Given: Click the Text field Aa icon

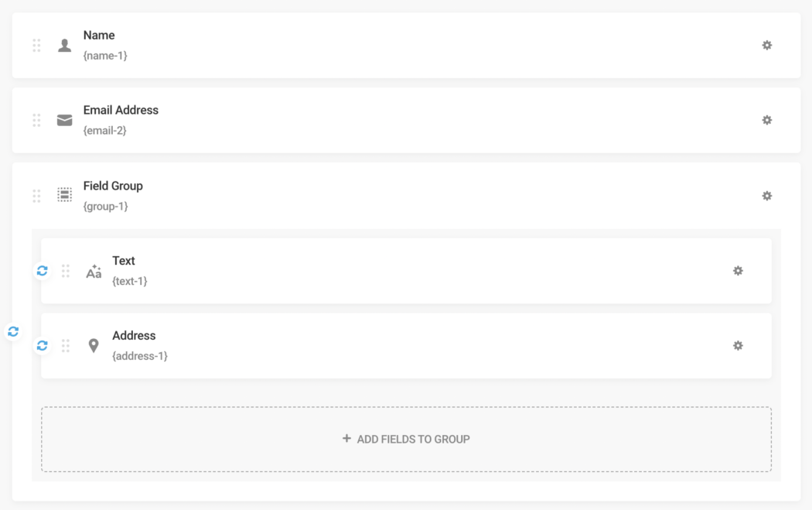Looking at the screenshot, I should [94, 272].
